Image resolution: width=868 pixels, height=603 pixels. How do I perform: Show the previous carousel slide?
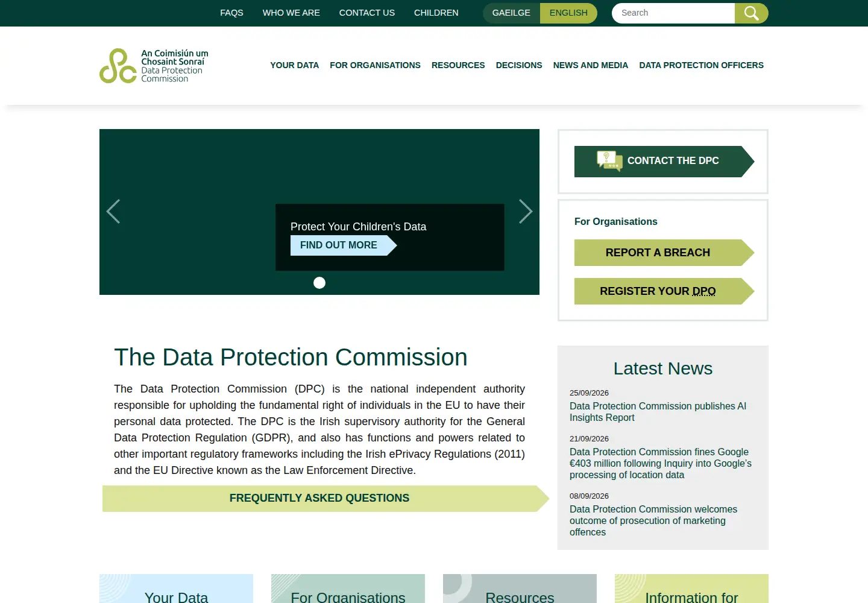pos(113,212)
